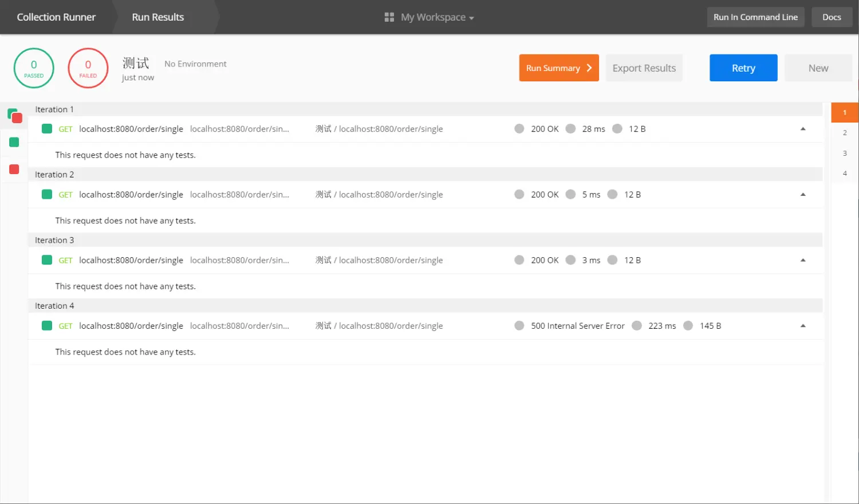
Task: Click the all-results filter icon in sidebar
Action: (14, 116)
